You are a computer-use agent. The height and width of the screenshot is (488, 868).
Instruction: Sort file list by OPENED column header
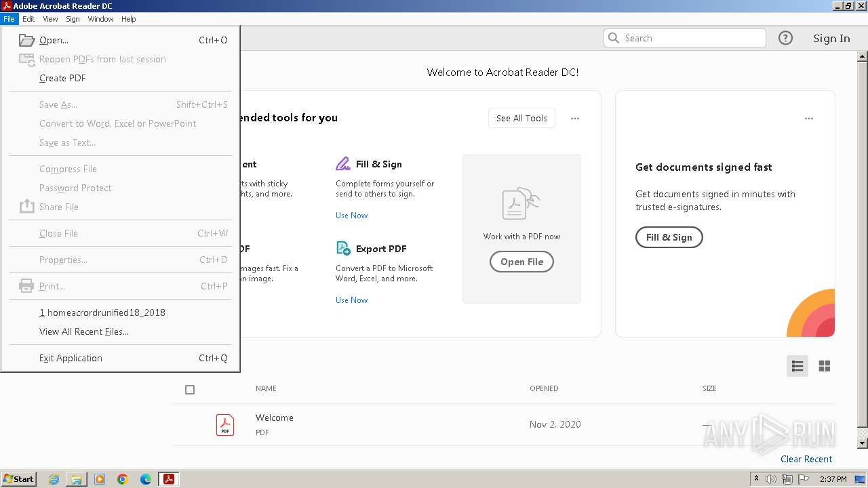point(544,388)
